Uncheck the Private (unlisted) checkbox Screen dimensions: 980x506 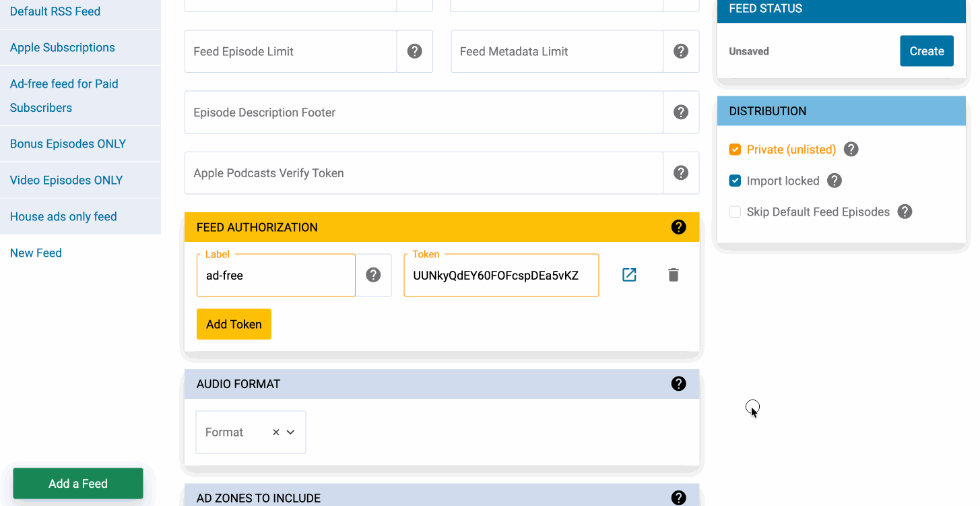[x=735, y=150]
